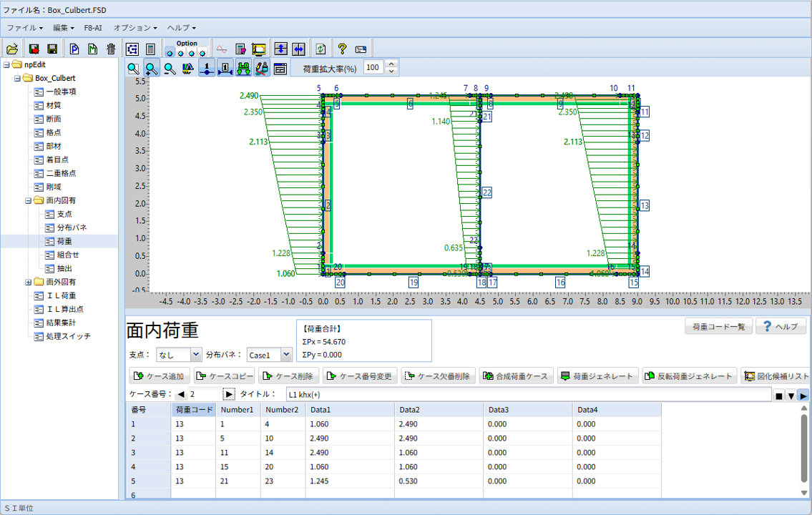Viewport: 812px width, 515px height.
Task: Open the ファイル menu
Action: point(24,27)
